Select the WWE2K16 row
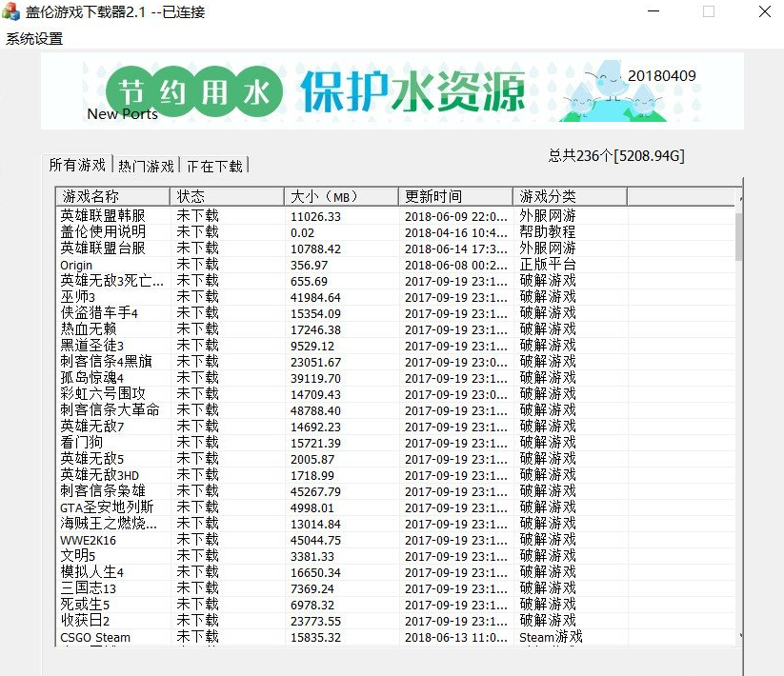The width and height of the screenshot is (784, 676). click(395, 540)
